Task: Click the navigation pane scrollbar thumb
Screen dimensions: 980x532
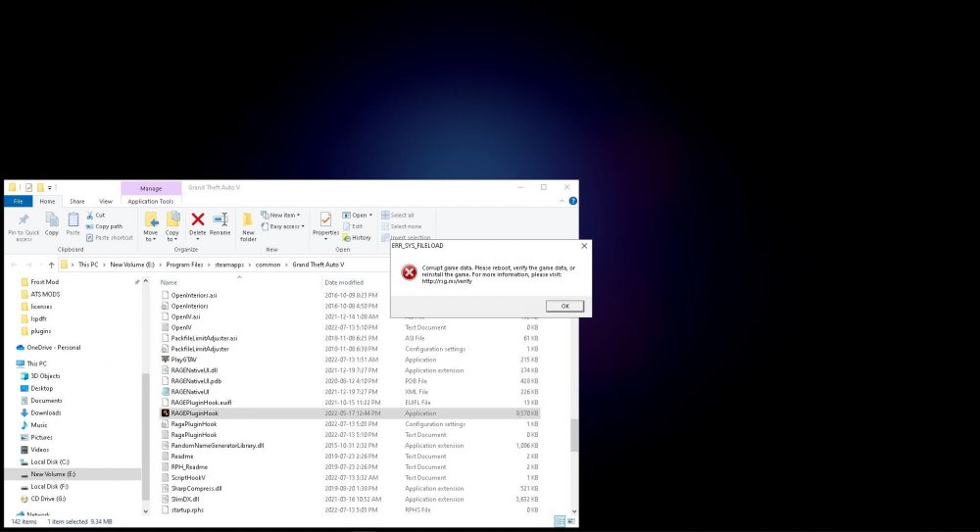Action: [146, 435]
